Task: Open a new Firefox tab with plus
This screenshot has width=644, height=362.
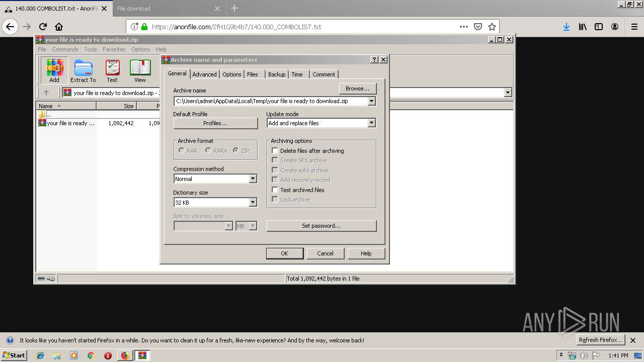Action: 234,8
